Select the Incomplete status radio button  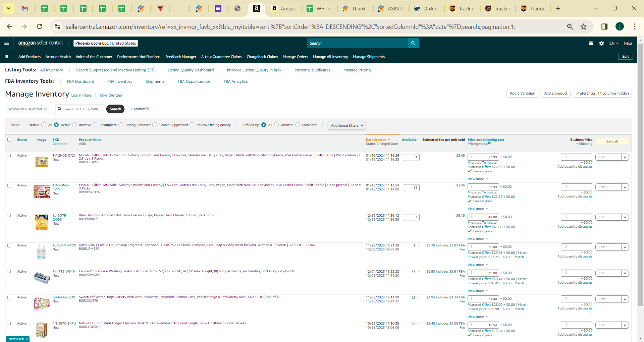(x=95, y=125)
